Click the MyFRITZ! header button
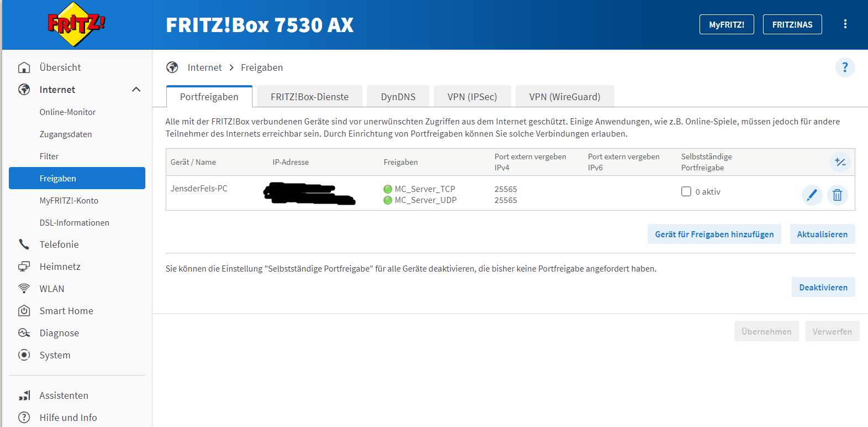Screen dimensions: 868x427 pyautogui.click(x=727, y=24)
